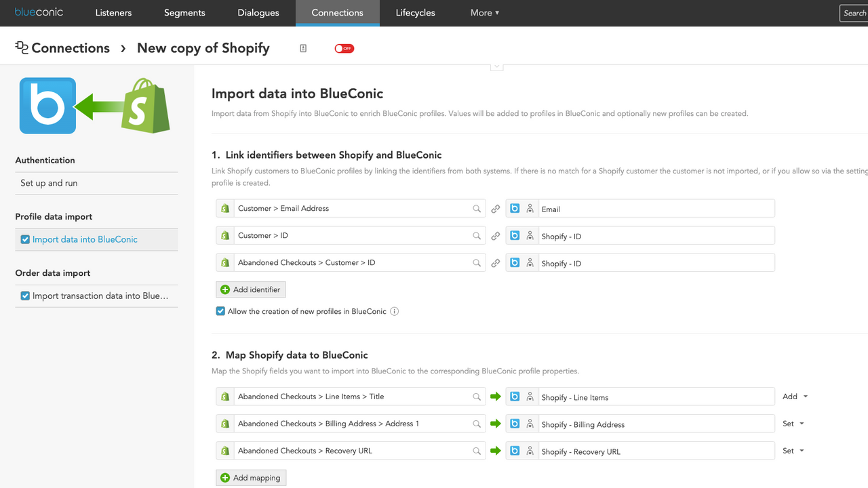Screen dimensions: 868x488
Task: Select the Connections tab
Action: (x=337, y=13)
